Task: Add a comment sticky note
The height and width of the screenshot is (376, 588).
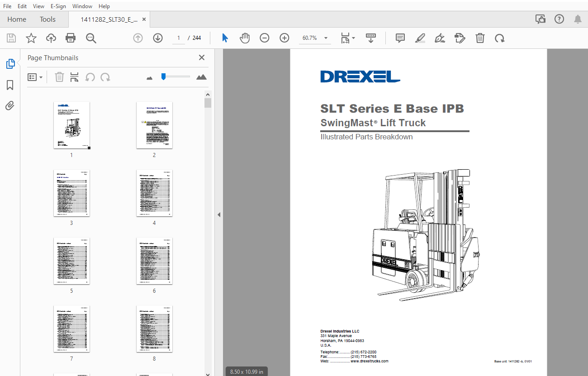Action: (x=400, y=38)
